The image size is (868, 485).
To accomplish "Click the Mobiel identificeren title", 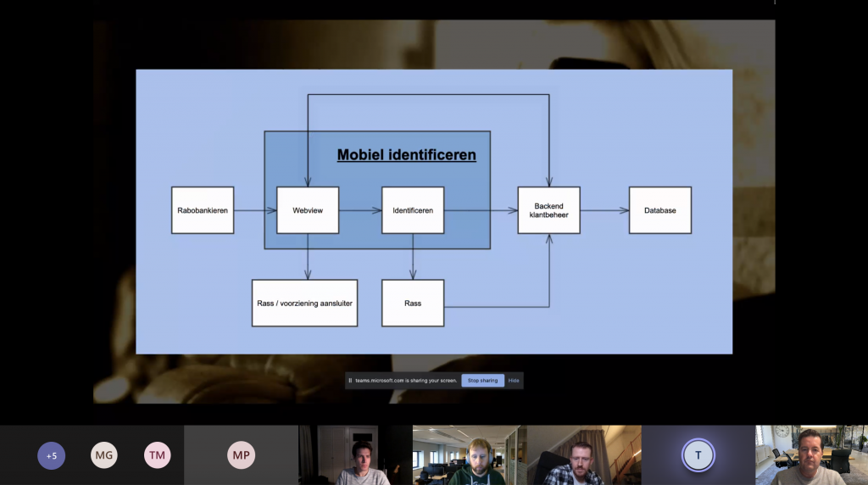I will 407,155.
